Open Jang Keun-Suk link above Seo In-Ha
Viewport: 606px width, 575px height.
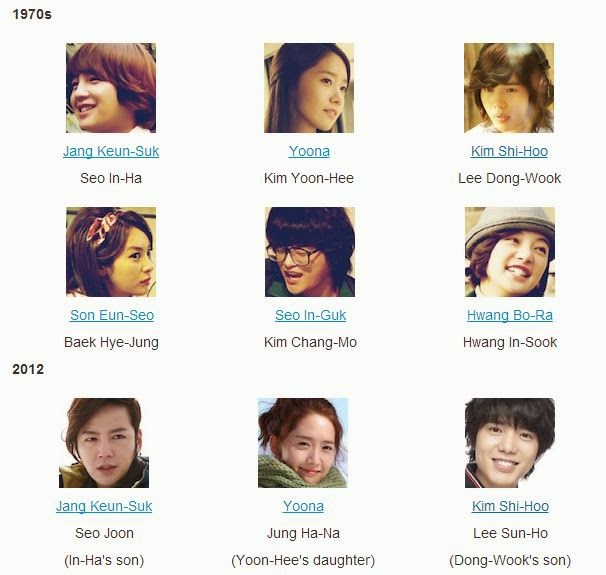[x=111, y=151]
